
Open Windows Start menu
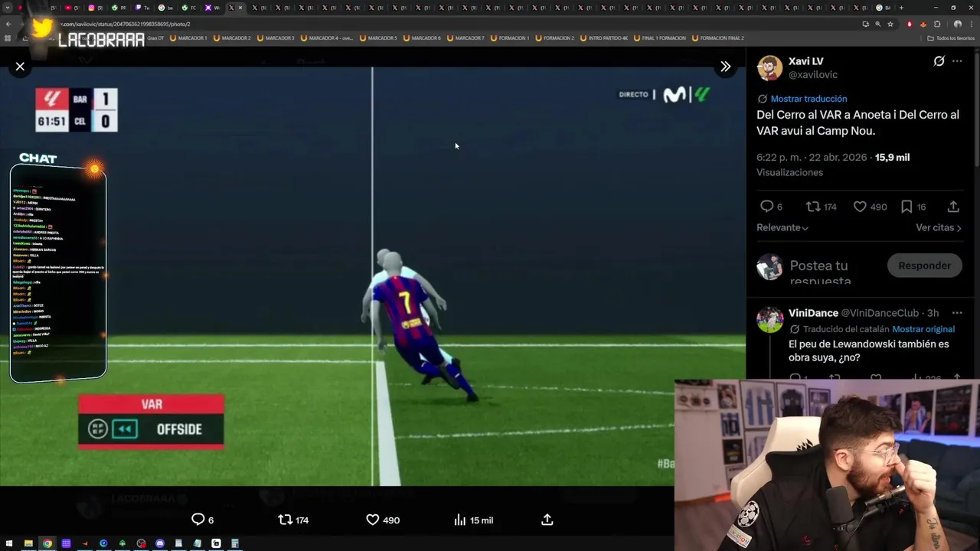10,543
